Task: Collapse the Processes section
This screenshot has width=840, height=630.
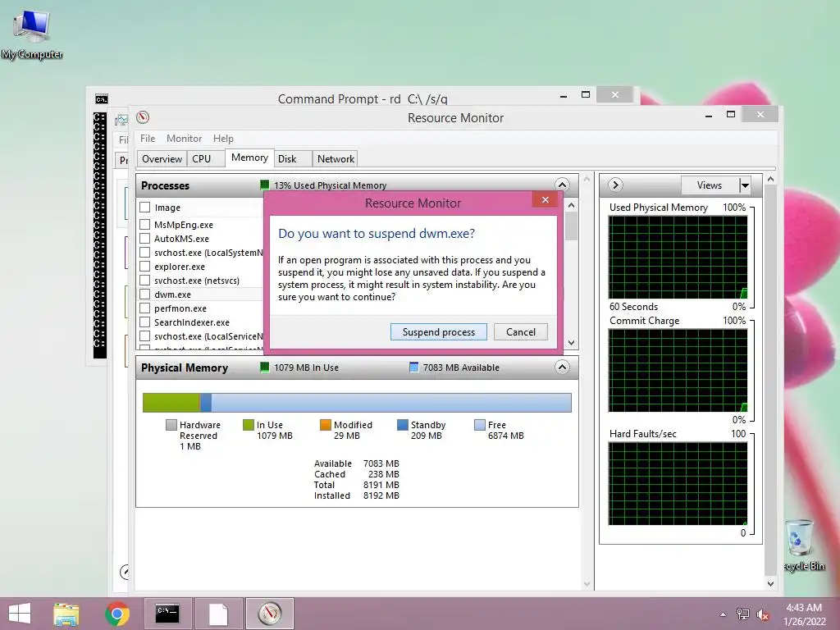Action: click(562, 185)
